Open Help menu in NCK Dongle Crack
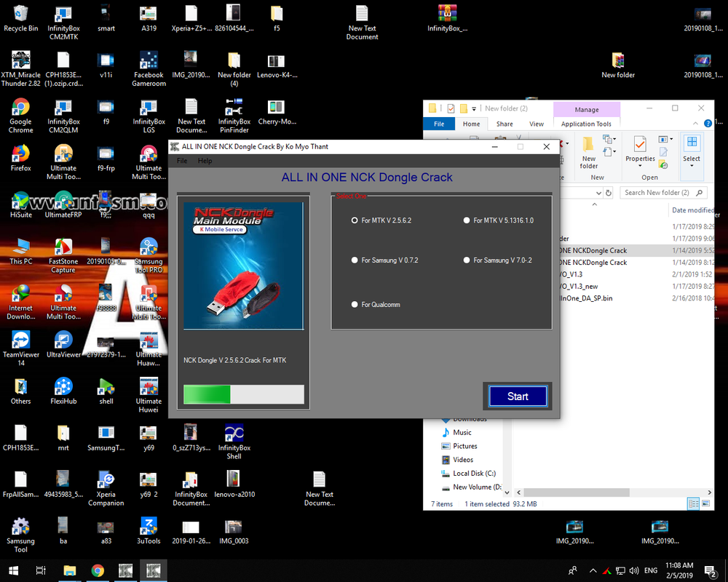This screenshot has height=582, width=728. (205, 161)
